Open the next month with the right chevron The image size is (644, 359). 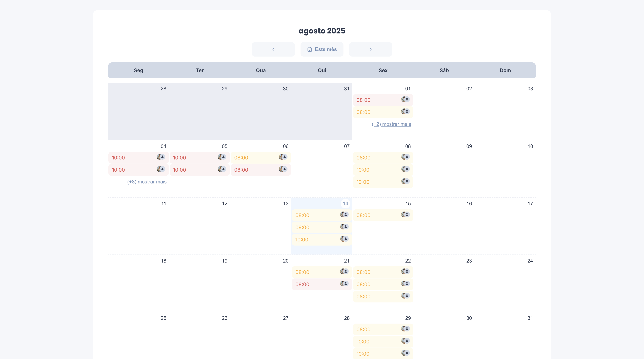point(370,49)
